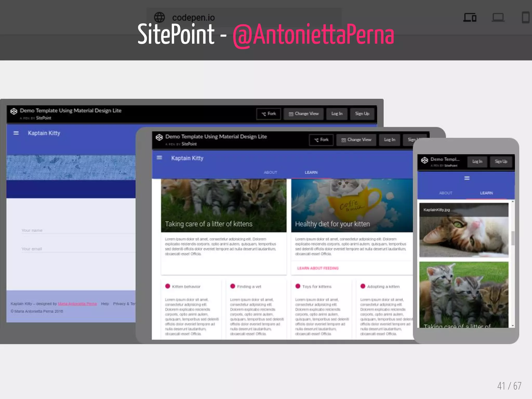The width and height of the screenshot is (532, 399).
Task: Click pink dot beside Finding a vet
Action: pos(232,286)
